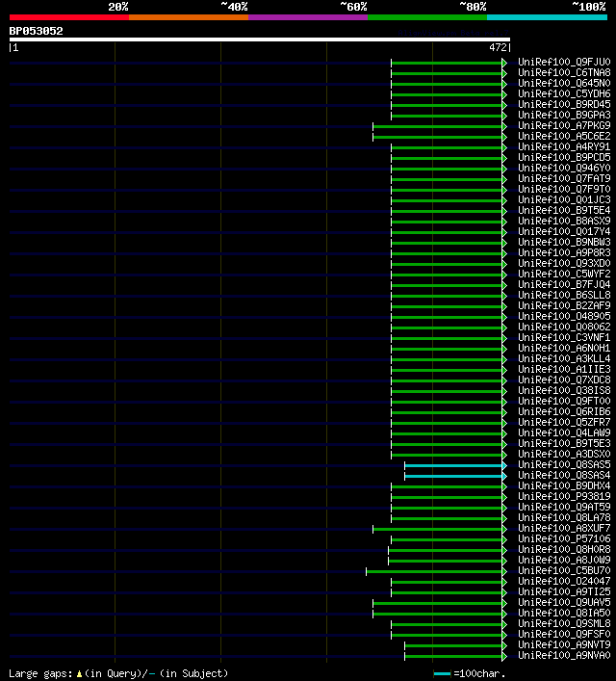The image size is (616, 681).
Task: Click the red 20% identity legend segment
Action: (69, 17)
